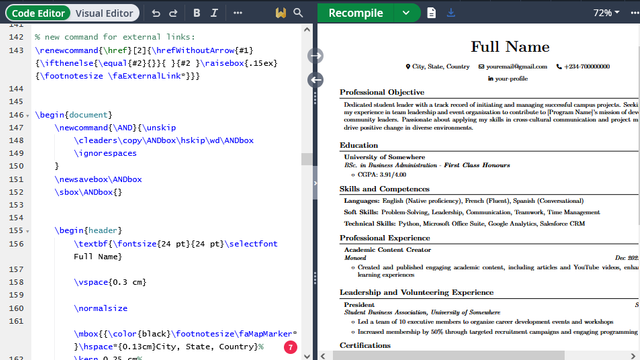Download the PDF with download icon
The image size is (640, 360).
[451, 13]
